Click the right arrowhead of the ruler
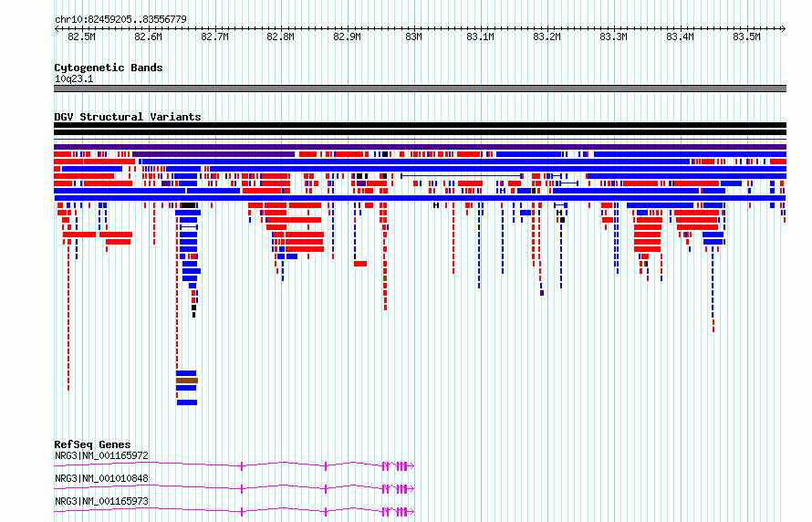Viewport: 812px width, 522px height. point(784,29)
